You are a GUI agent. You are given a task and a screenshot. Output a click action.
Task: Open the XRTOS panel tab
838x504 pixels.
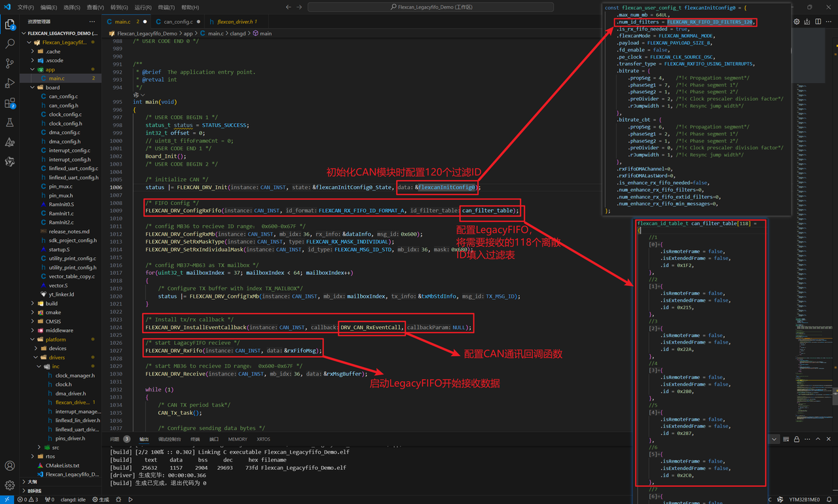click(x=263, y=439)
